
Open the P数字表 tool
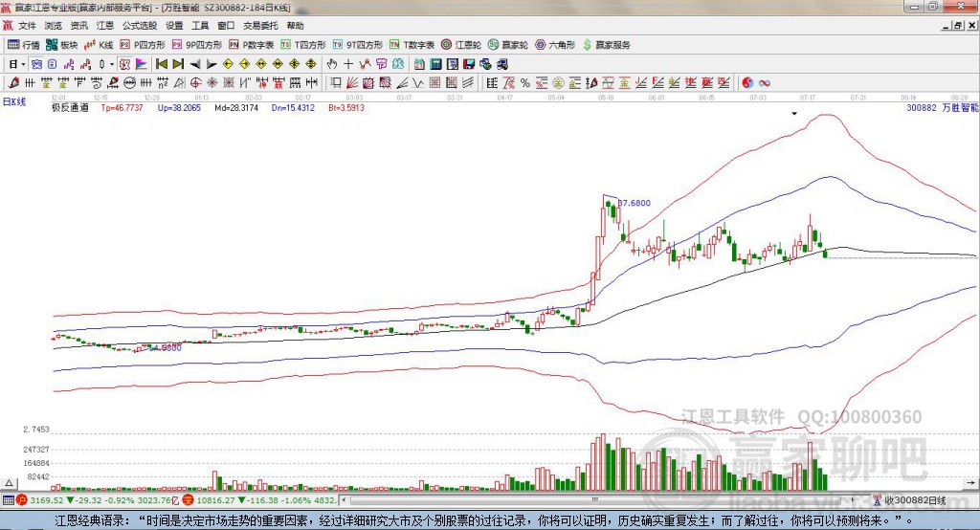click(x=252, y=45)
